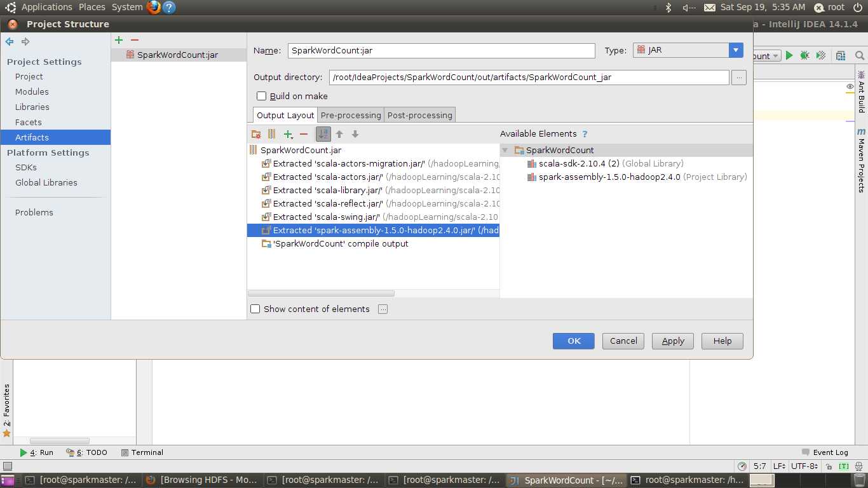Click the Run button in IntelliJ toolbar

(789, 56)
